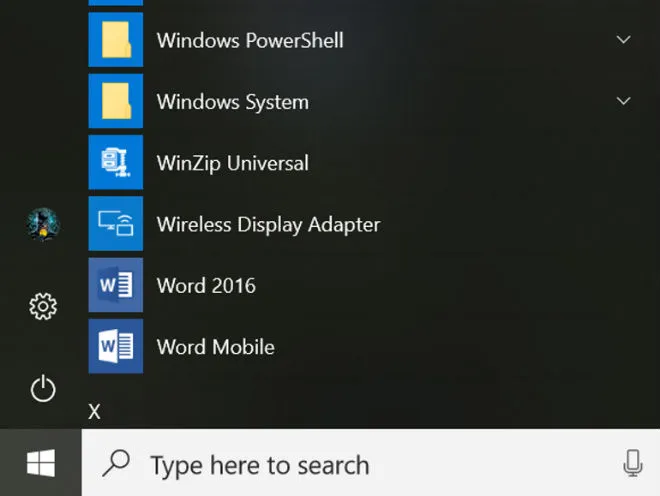The width and height of the screenshot is (660, 496).
Task: Open the Word Mobile icon
Action: [x=116, y=347]
